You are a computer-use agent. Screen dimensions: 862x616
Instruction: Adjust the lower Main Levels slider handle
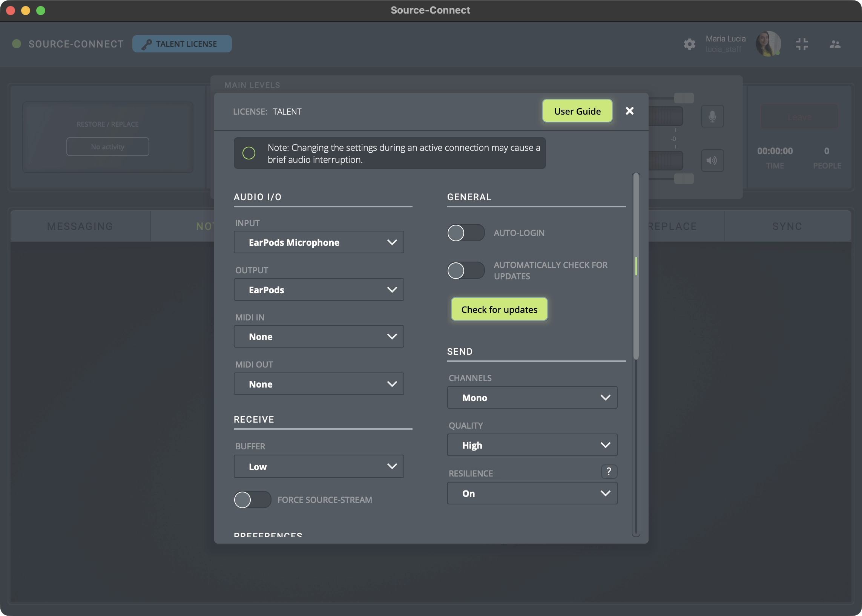[x=684, y=179]
